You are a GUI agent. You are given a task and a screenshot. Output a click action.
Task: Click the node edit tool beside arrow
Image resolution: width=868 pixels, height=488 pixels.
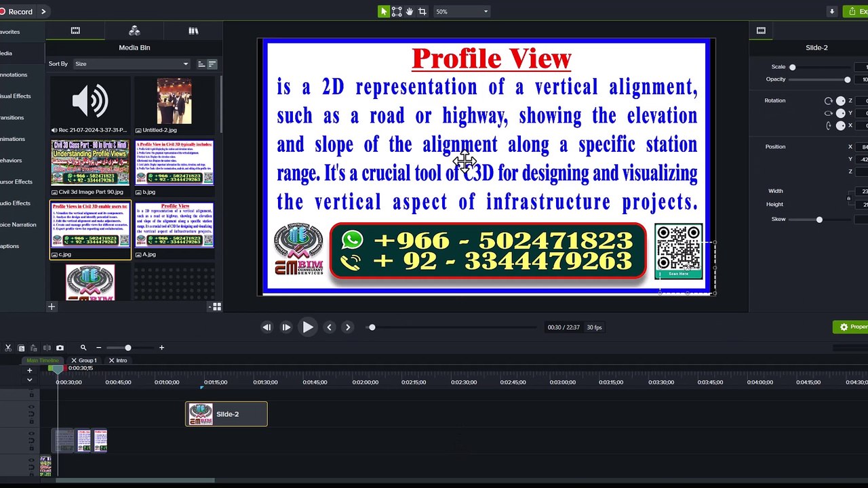point(397,12)
